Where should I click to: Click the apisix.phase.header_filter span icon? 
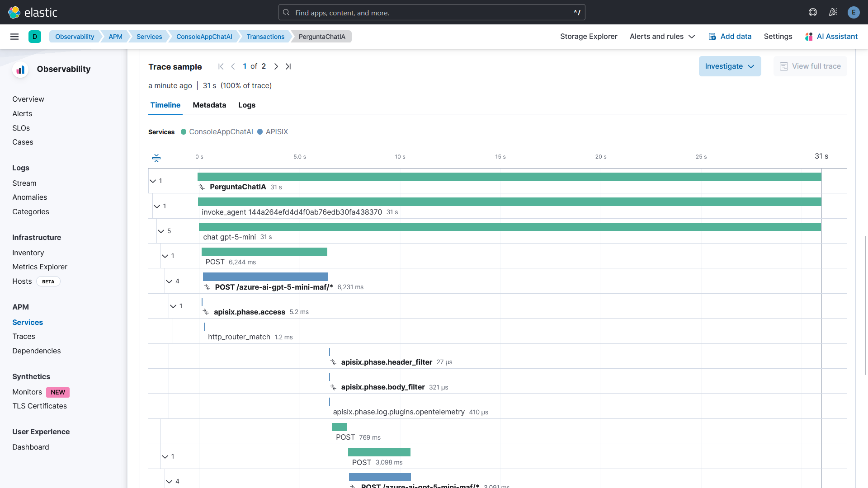[334, 362]
